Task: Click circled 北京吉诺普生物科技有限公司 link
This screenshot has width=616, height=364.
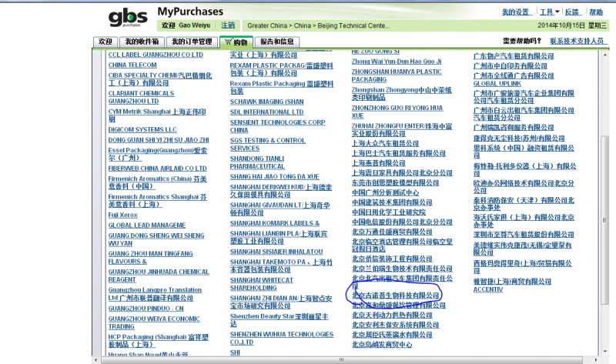Action: (x=395, y=296)
